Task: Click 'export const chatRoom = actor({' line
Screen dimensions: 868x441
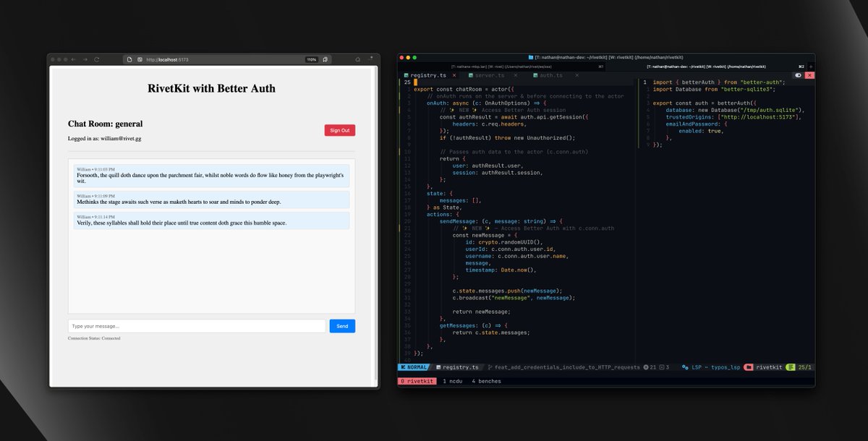Action: coord(464,89)
